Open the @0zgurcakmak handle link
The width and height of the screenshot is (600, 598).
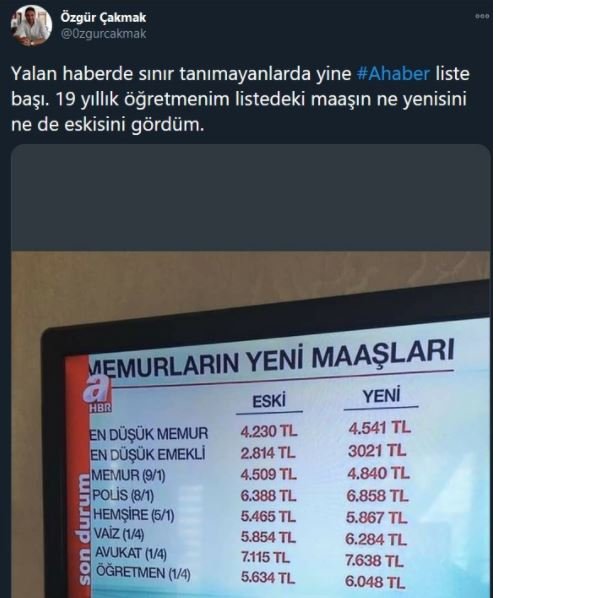coord(103,34)
